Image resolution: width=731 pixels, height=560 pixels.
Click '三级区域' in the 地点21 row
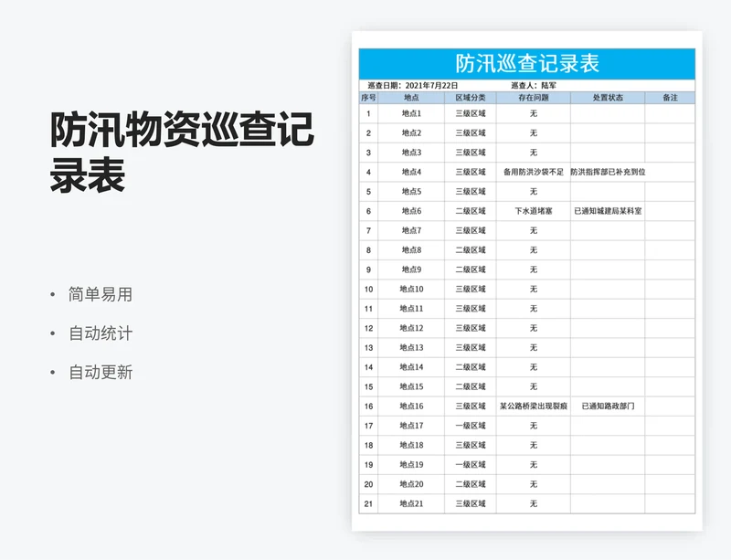click(471, 504)
